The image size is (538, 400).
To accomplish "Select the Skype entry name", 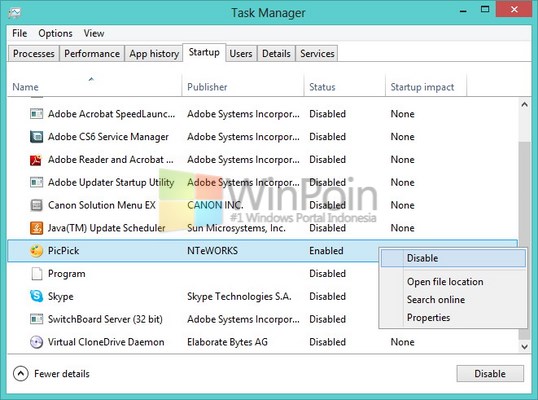I will pos(60,296).
